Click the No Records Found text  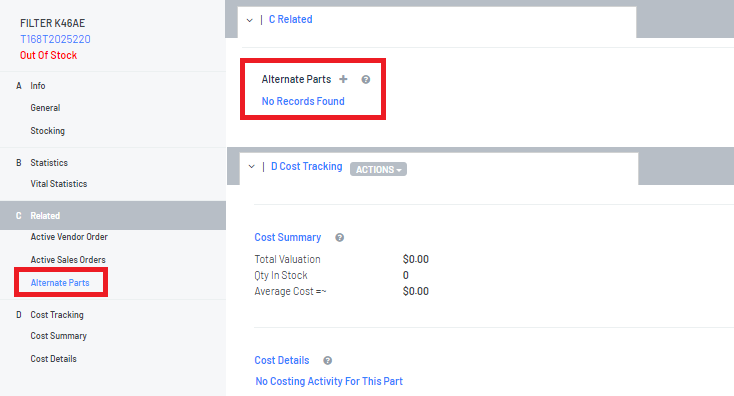[x=303, y=101]
